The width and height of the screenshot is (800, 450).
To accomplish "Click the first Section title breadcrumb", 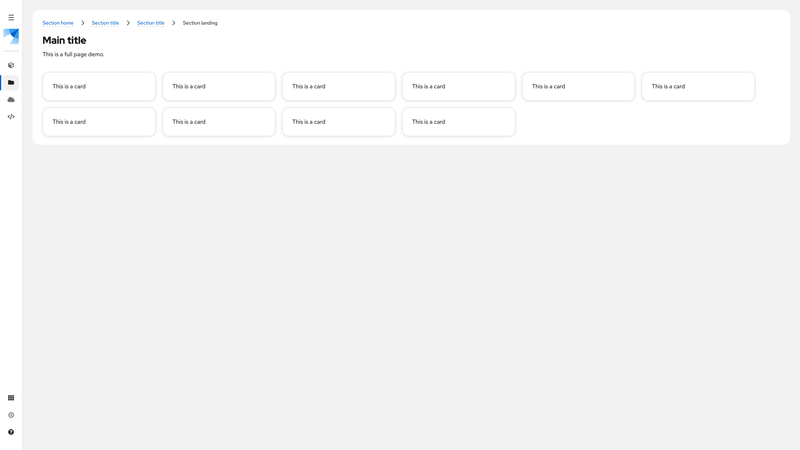I will pyautogui.click(x=105, y=23).
